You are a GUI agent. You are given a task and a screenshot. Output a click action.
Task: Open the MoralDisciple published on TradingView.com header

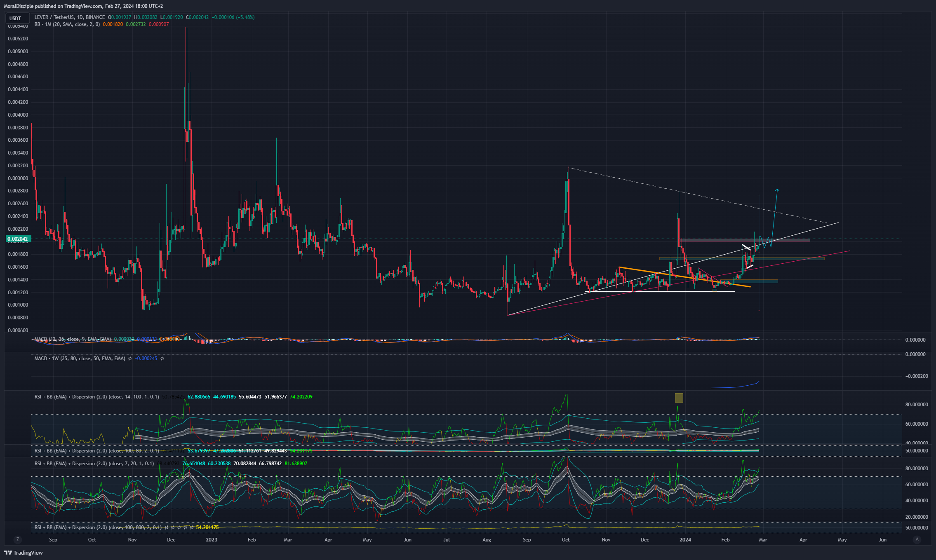83,6
